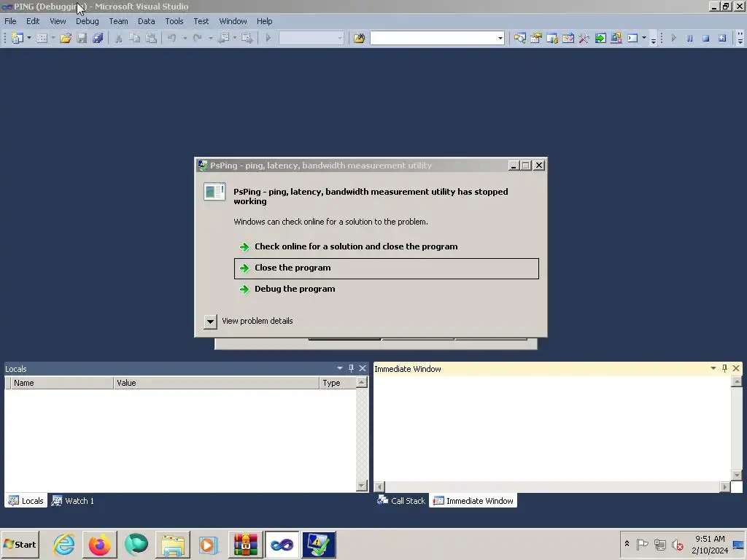The image size is (747, 560).
Task: Open the Test menu
Action: tap(201, 21)
